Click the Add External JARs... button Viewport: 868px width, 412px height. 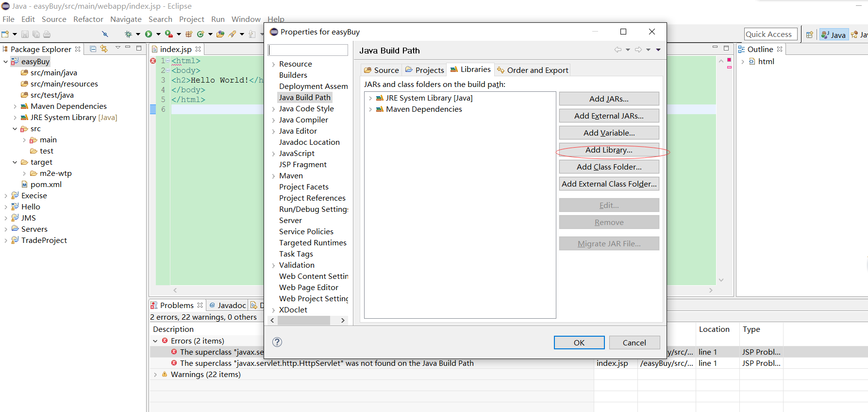click(x=609, y=116)
